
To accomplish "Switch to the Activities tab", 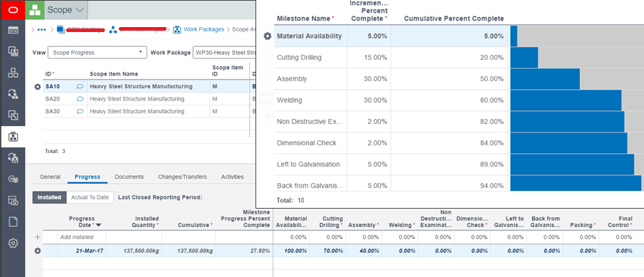I will pos(233,177).
